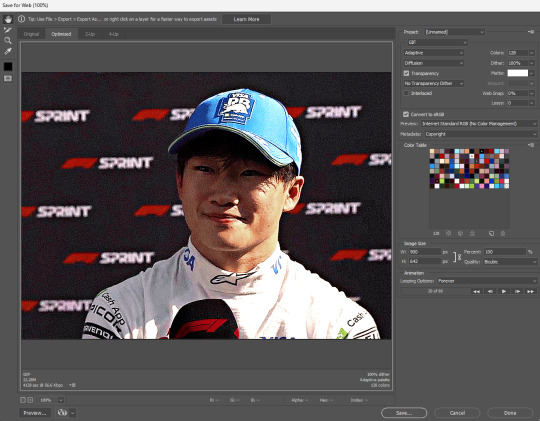Image resolution: width=540 pixels, height=421 pixels.
Task: Go to next animation frame
Action: (x=517, y=291)
